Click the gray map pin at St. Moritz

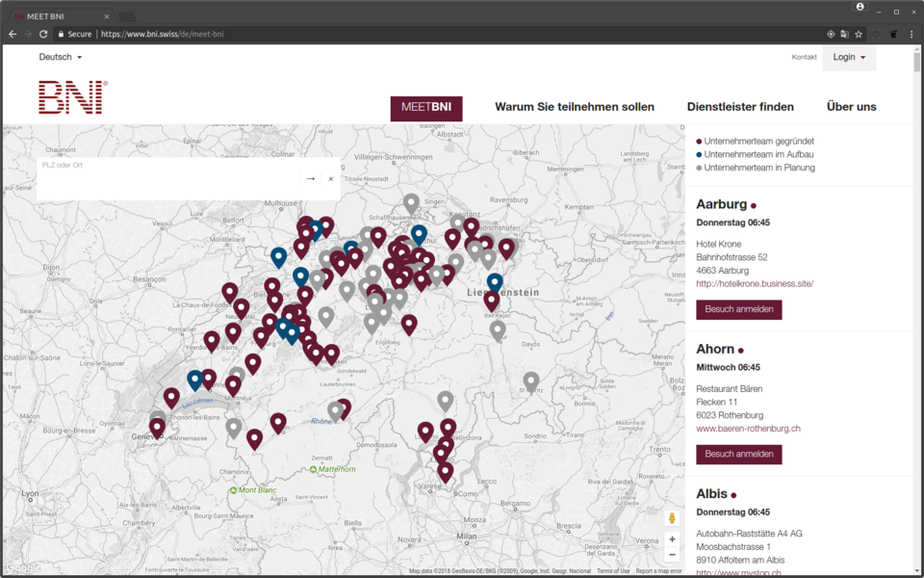531,382
